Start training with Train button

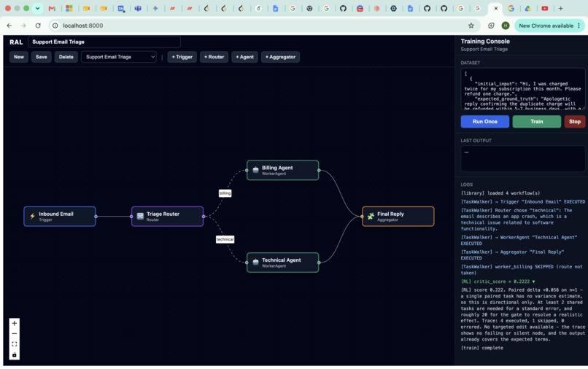point(537,122)
